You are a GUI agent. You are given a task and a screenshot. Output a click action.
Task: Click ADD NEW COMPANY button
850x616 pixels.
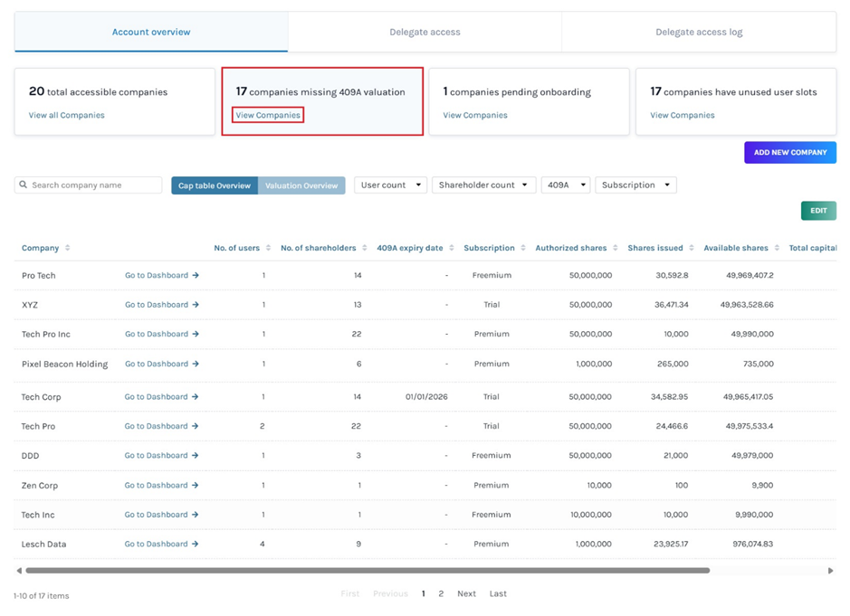pyautogui.click(x=789, y=153)
